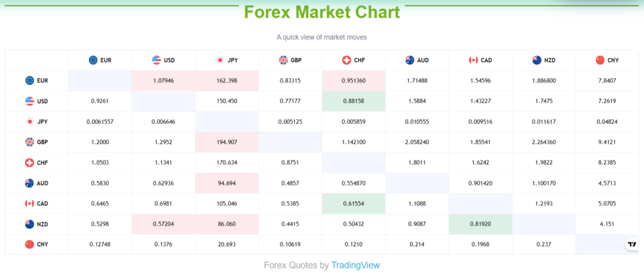The image size is (644, 273).
Task: Click the USD flag icon in header row
Action: coord(157,60)
